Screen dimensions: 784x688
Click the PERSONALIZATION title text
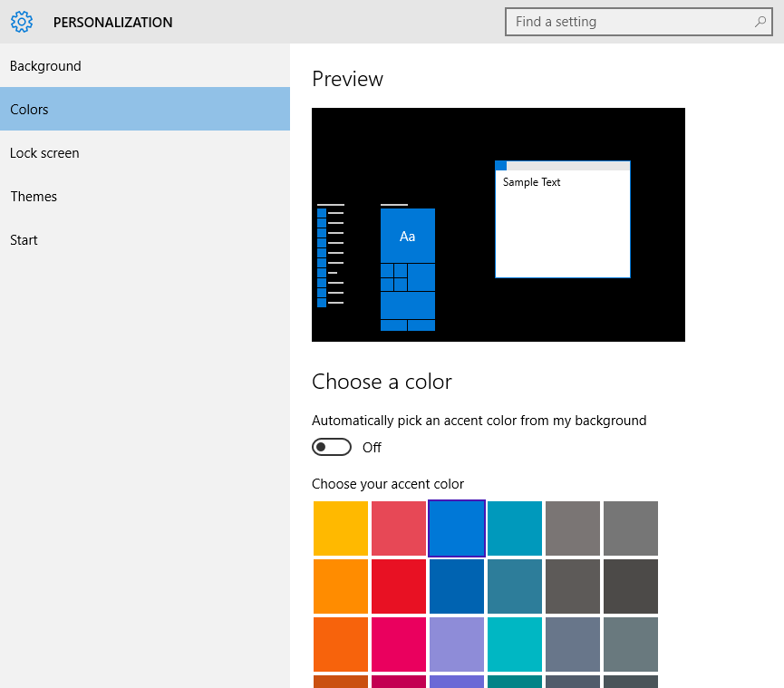[x=113, y=23]
